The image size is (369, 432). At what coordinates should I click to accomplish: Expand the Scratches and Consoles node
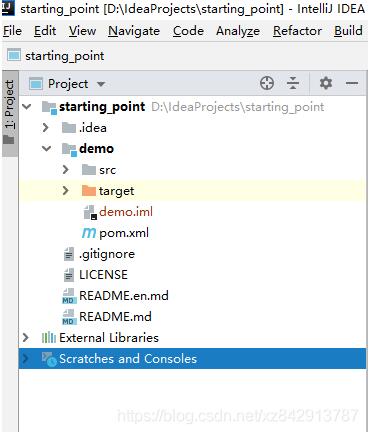pos(25,359)
